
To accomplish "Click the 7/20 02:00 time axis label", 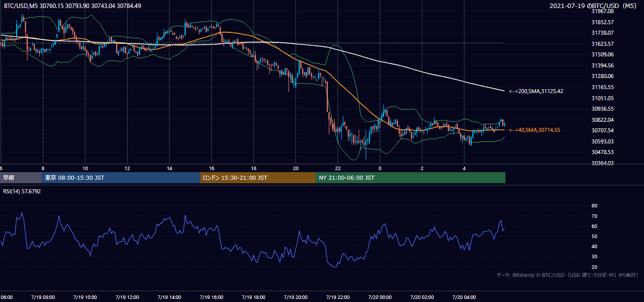I will click(x=422, y=297).
